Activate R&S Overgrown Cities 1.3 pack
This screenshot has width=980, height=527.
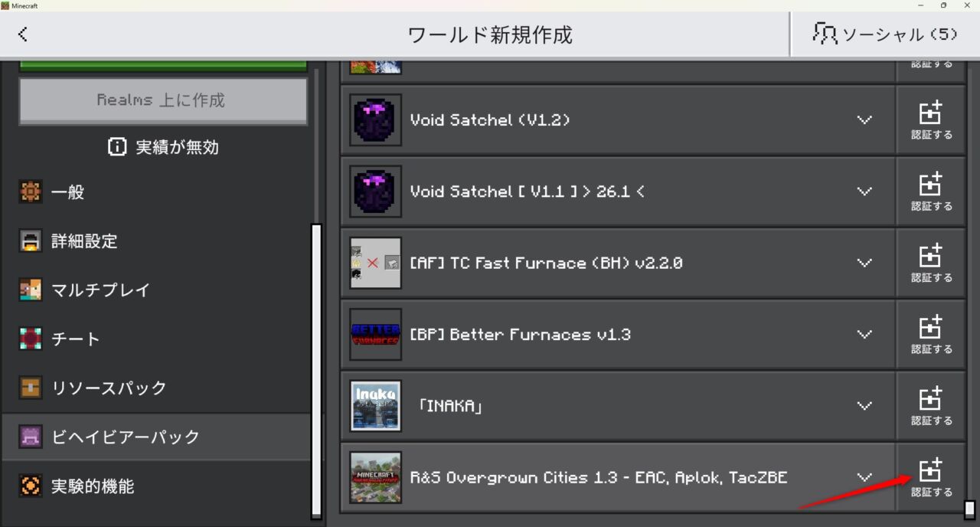tap(931, 477)
